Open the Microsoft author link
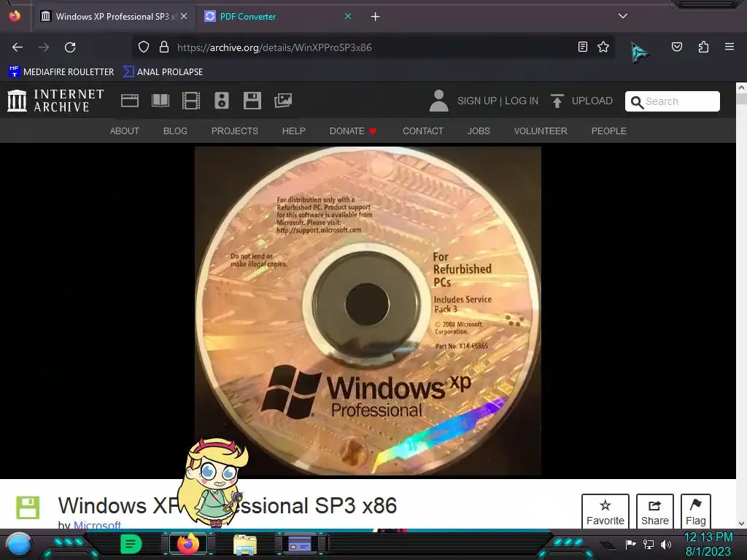747x560 pixels. point(97,525)
